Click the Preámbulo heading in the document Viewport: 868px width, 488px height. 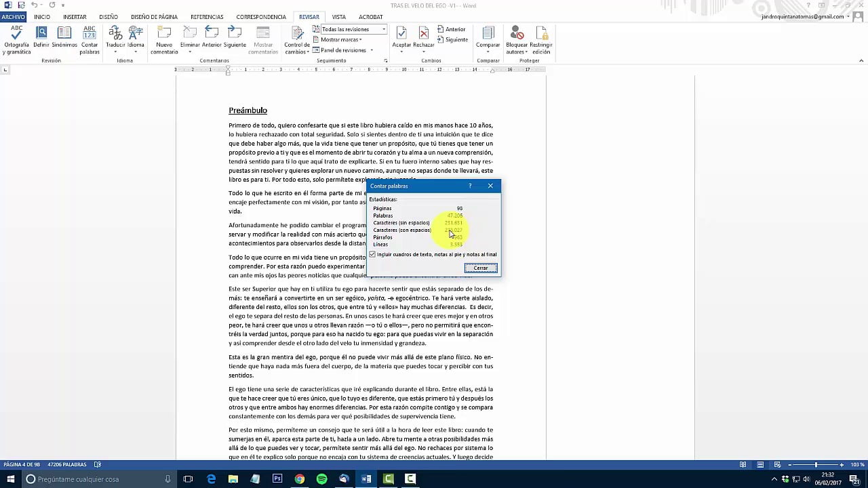pyautogui.click(x=248, y=110)
